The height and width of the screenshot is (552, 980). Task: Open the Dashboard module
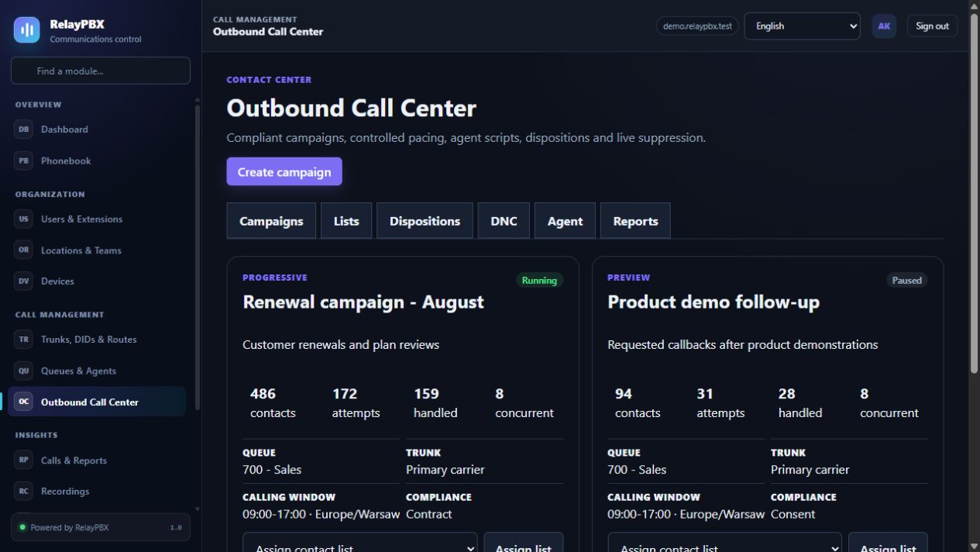(97, 129)
